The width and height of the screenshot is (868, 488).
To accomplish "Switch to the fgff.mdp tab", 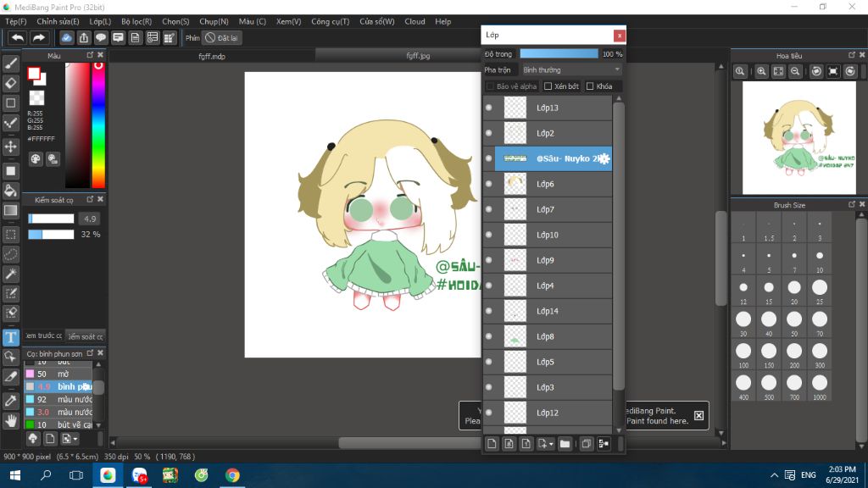I will tap(212, 56).
